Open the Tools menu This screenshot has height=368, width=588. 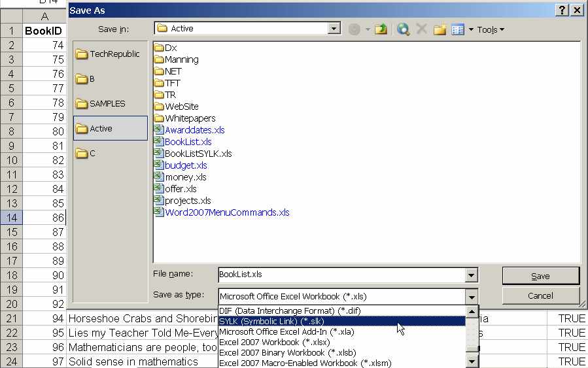coord(490,29)
